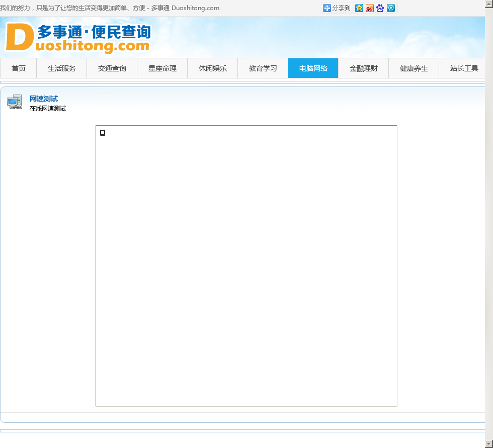Click the top slogan text mentioning Duoshitong.com
The image size is (493, 448).
click(x=110, y=8)
